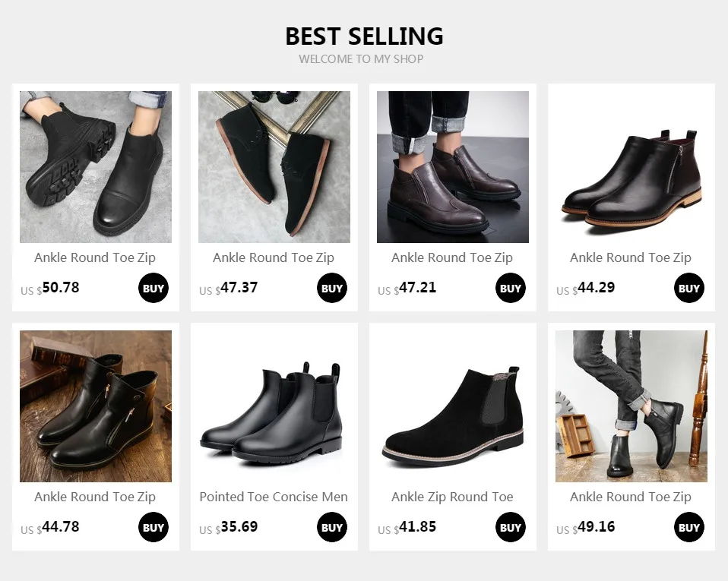Open the black suede lace-up boots photo
The height and width of the screenshot is (581, 728).
[274, 167]
